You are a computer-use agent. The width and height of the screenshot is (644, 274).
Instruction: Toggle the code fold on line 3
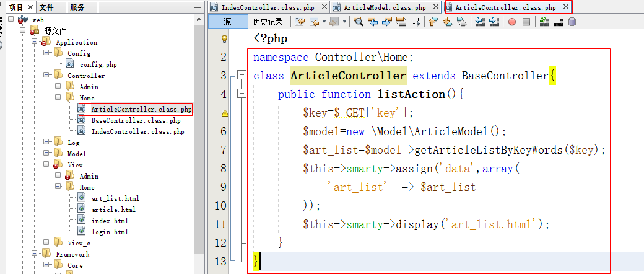tap(241, 76)
